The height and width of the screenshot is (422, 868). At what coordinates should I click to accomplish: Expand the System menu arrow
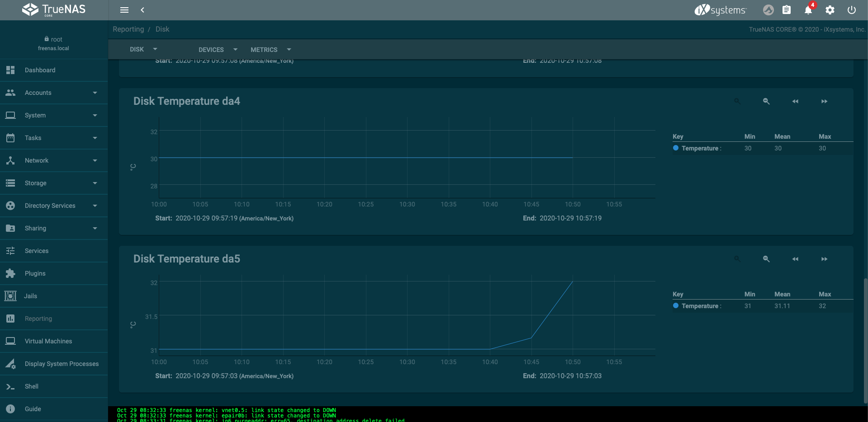(95, 115)
